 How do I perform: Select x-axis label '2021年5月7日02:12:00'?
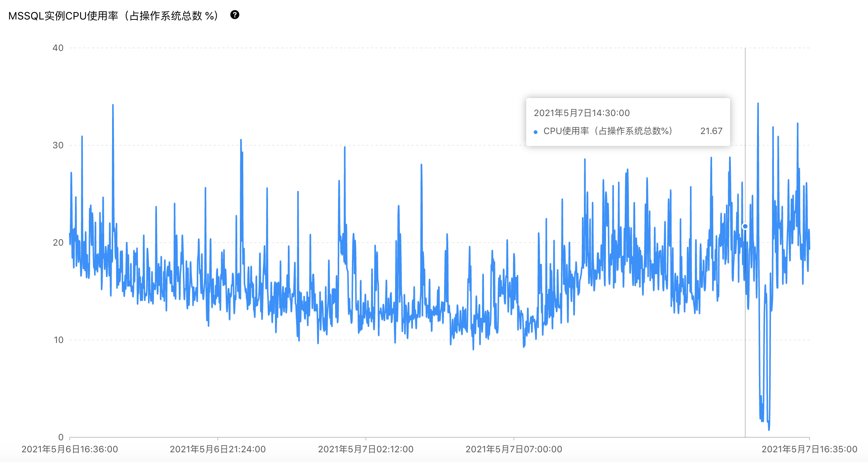pyautogui.click(x=366, y=449)
